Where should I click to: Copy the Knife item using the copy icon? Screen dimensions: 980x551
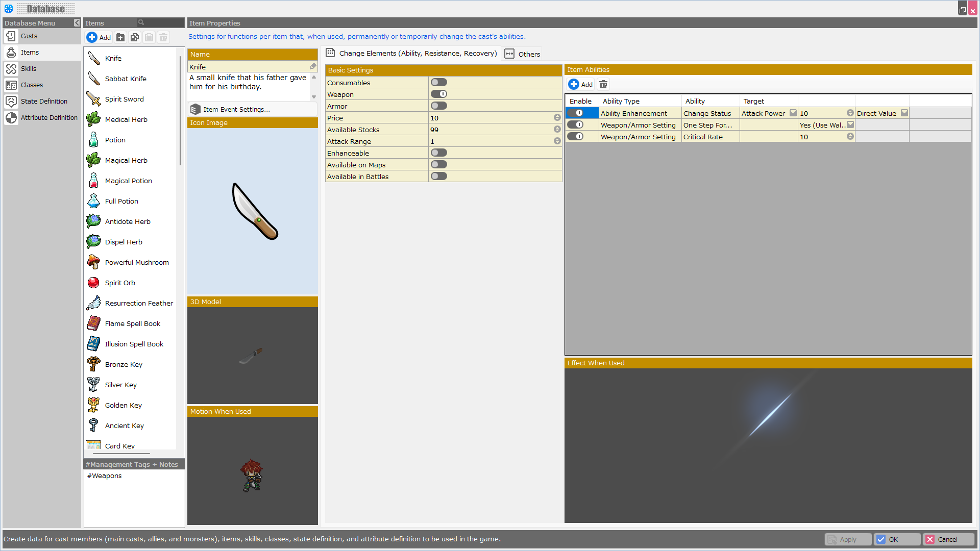135,37
